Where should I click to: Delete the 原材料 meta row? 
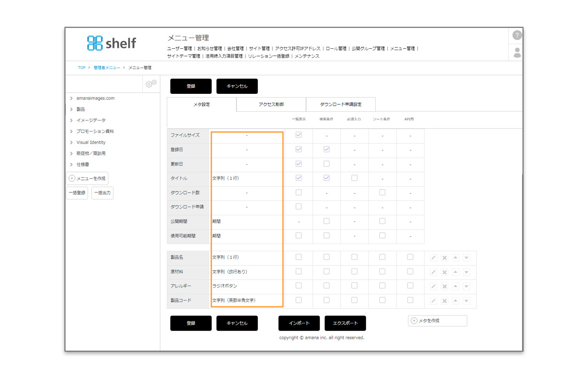pos(444,272)
